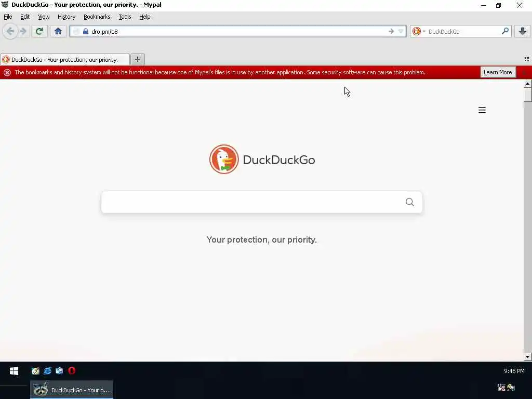Open the Downloads arrow button
The width and height of the screenshot is (532, 399).
click(523, 31)
